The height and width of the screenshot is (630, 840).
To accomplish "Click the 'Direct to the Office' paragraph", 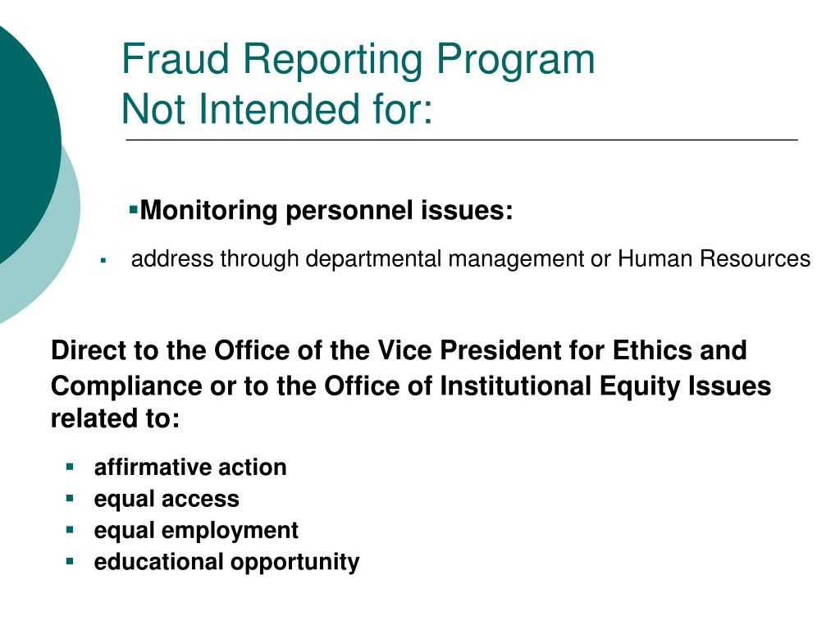I will pyautogui.click(x=410, y=384).
